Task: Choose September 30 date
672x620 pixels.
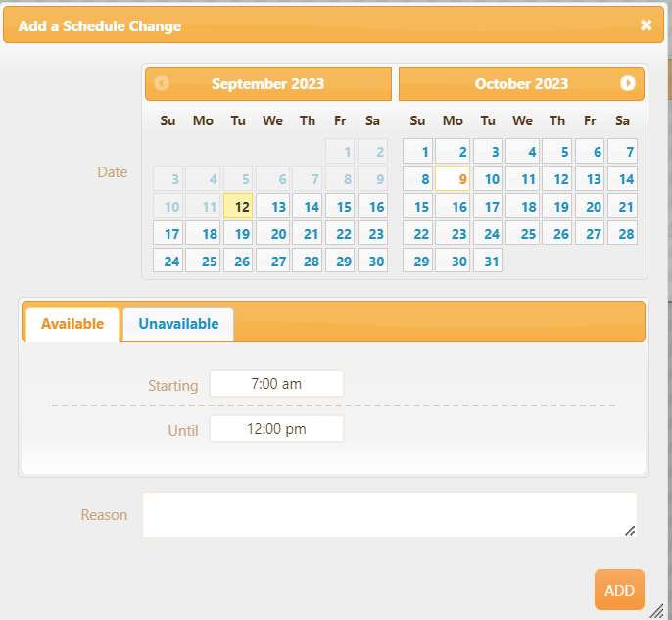Action: click(373, 261)
